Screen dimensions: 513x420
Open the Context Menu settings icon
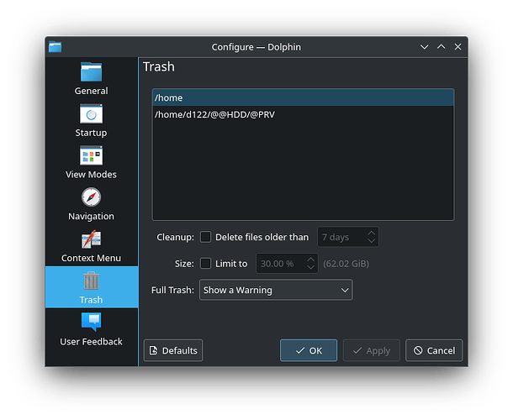point(91,239)
